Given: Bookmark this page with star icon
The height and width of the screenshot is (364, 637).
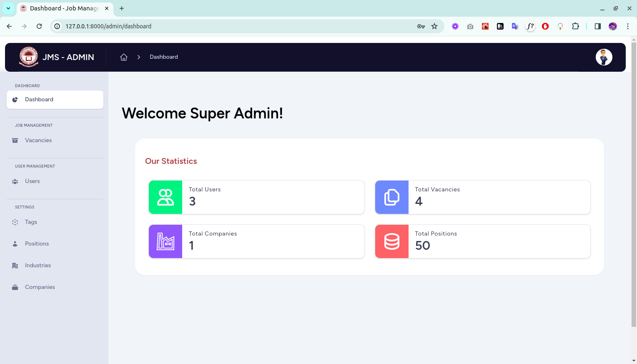Looking at the screenshot, I should 434,26.
